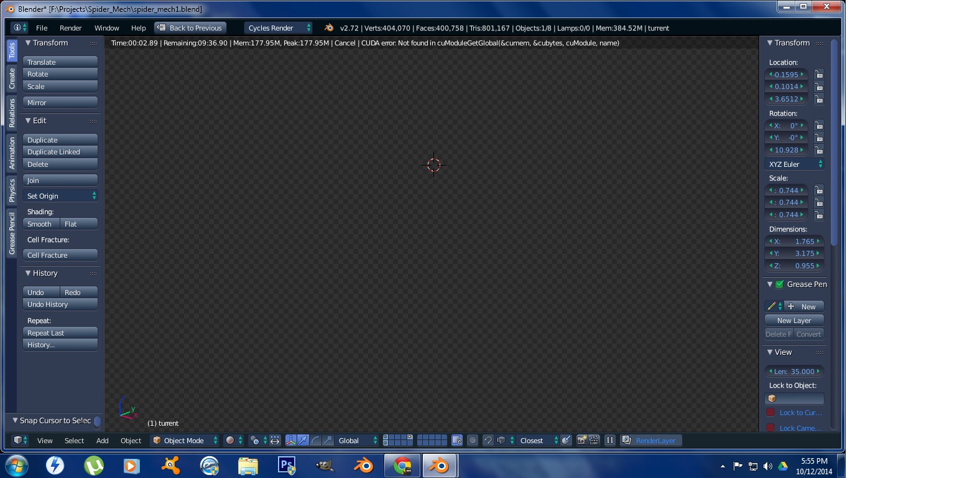Collapse the History panel
The image size is (980, 478).
[28, 273]
